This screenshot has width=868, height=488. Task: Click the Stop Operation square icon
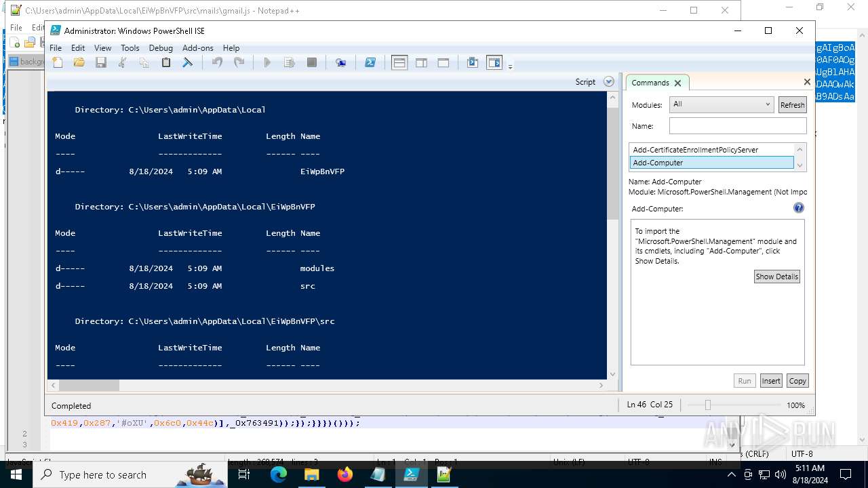pyautogui.click(x=312, y=63)
